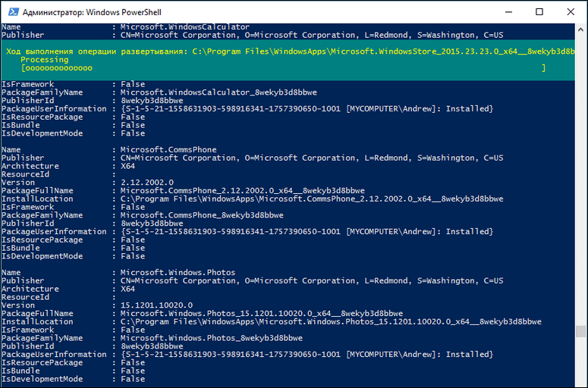Click 'Microsoft.Windows.Photos_8wekyb3d8bbwe' family name
The height and width of the screenshot is (388, 588).
(211, 338)
